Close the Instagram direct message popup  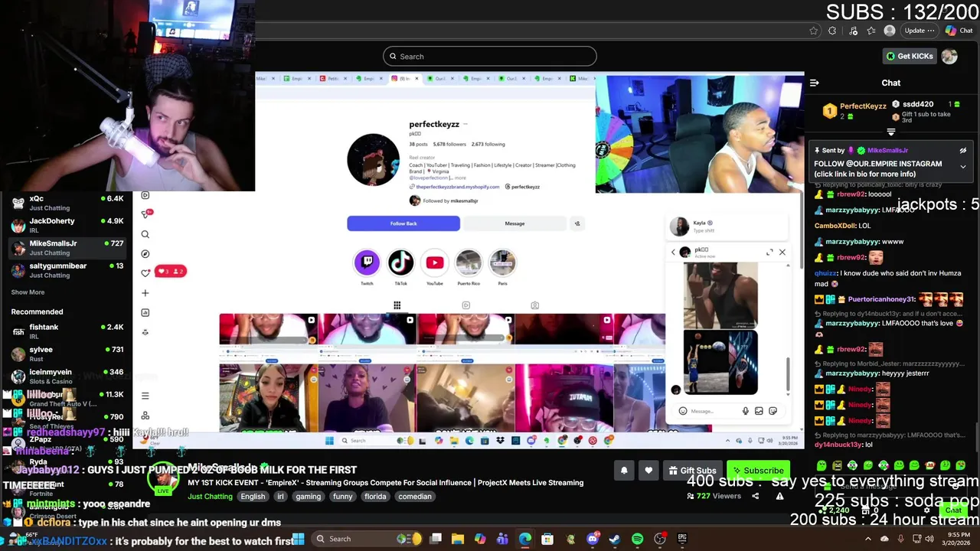coord(782,252)
